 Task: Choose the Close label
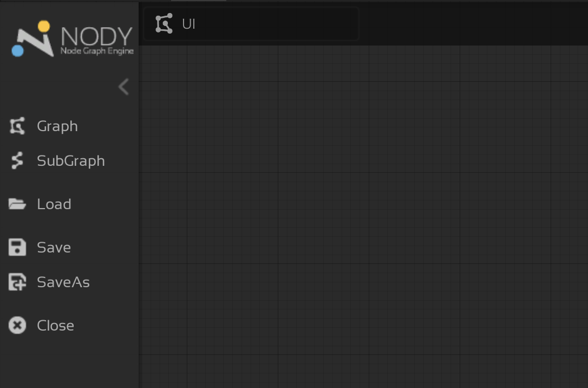tap(56, 325)
